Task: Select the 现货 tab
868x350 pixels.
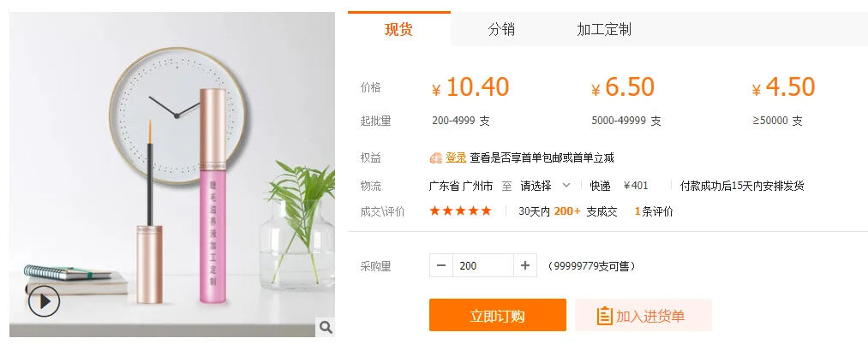Action: pos(398,29)
